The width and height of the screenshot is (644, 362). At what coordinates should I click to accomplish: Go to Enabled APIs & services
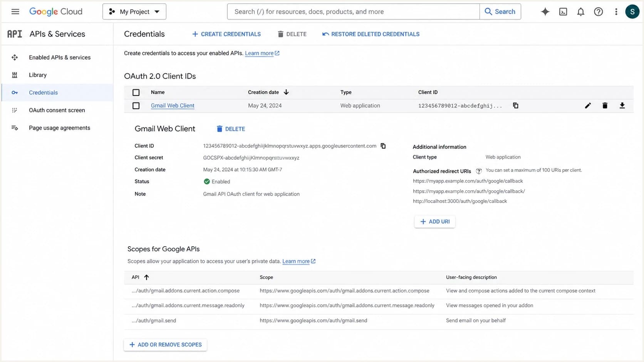pyautogui.click(x=60, y=57)
